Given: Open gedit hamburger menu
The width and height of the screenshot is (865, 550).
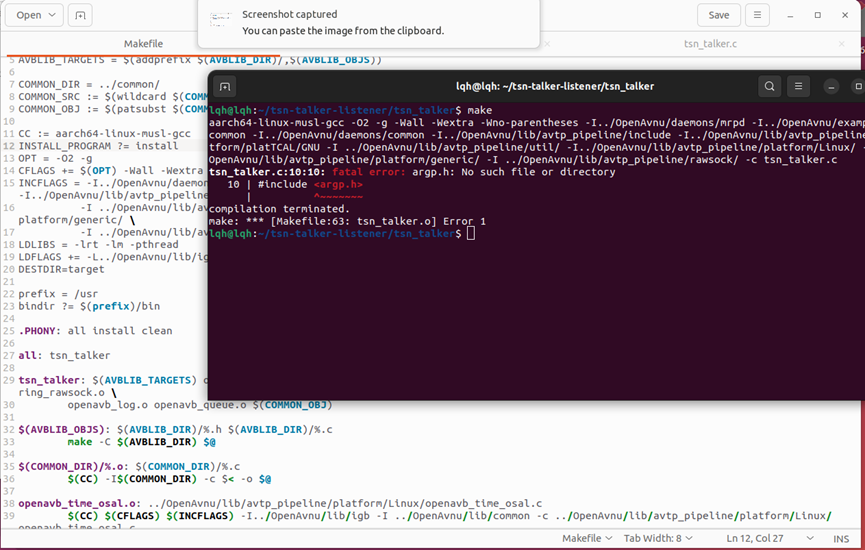Looking at the screenshot, I should point(757,15).
